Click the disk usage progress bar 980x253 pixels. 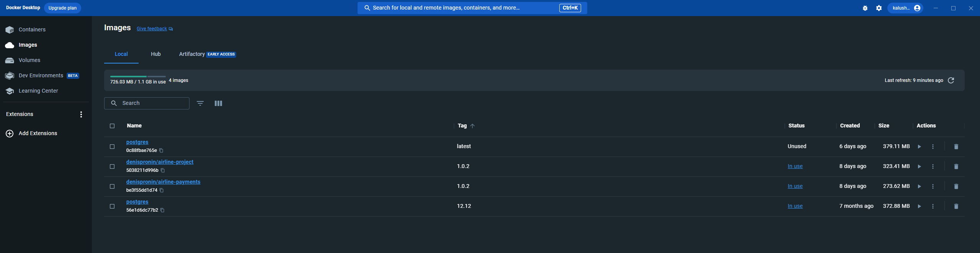point(138,77)
